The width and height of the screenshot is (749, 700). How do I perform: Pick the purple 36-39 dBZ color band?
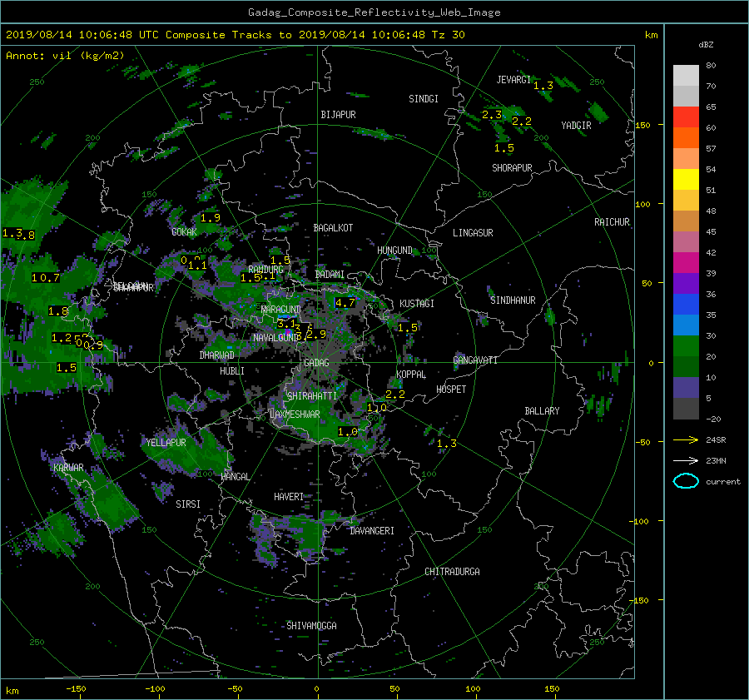(686, 283)
